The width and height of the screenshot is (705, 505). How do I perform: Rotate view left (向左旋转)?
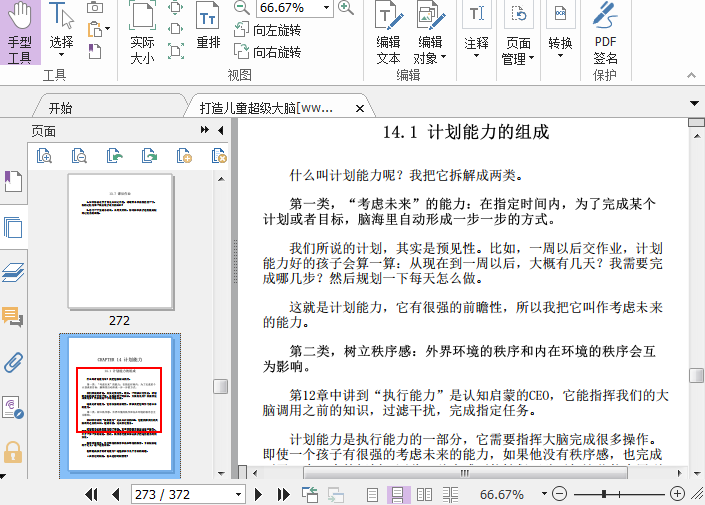point(268,30)
